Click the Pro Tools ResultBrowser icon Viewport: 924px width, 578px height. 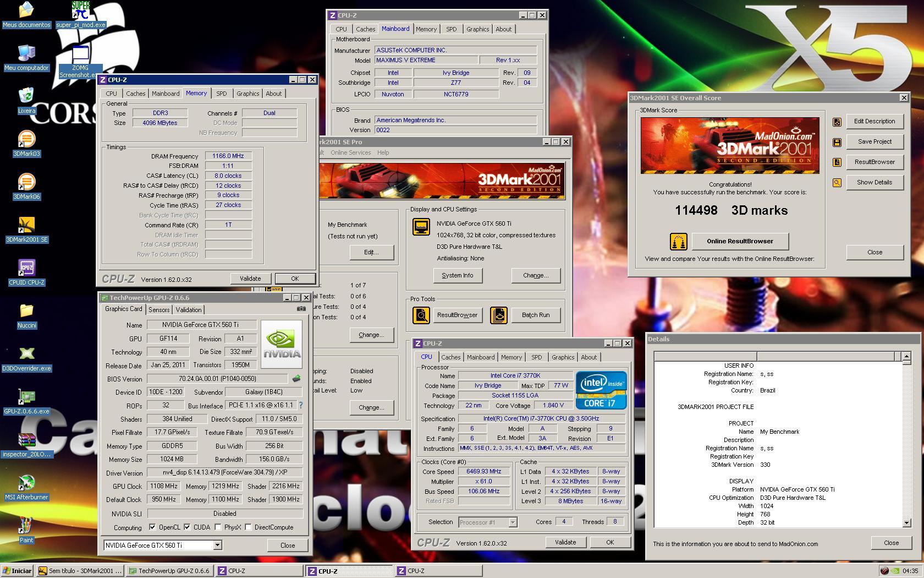tap(421, 315)
